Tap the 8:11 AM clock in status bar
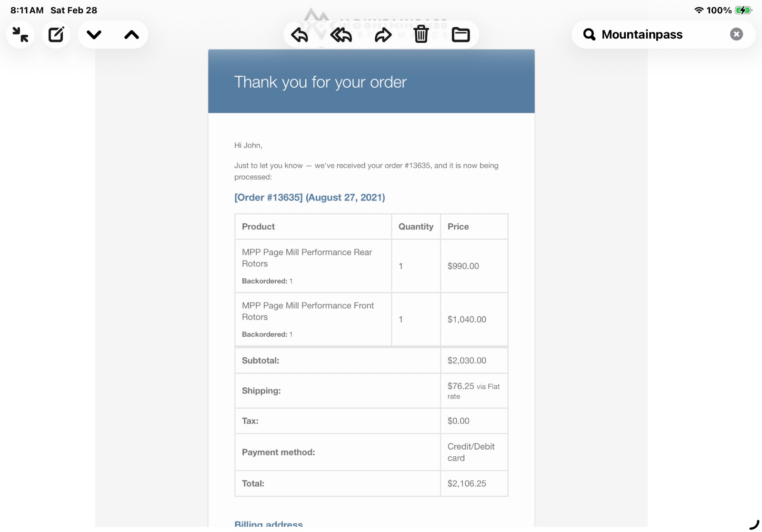 click(27, 10)
